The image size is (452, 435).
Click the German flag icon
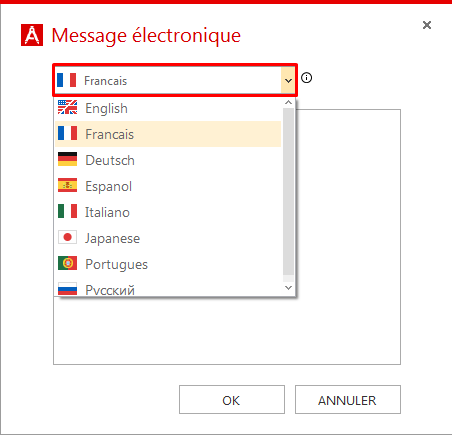coord(67,159)
